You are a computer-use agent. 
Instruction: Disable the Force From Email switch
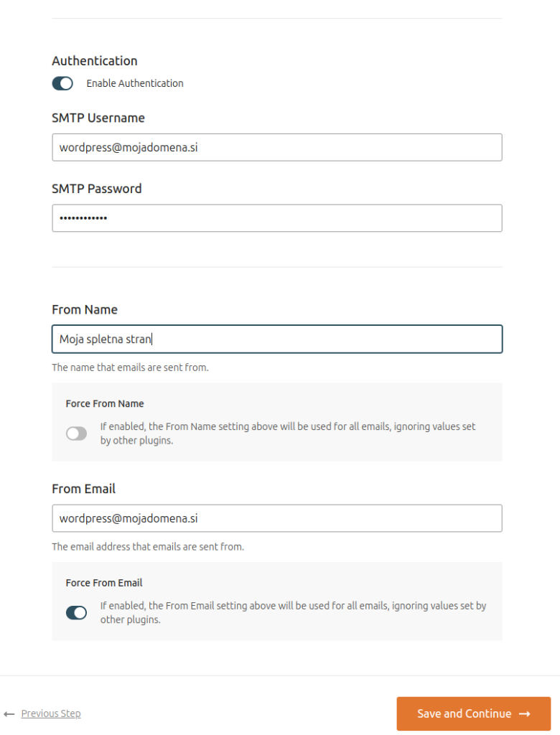(76, 613)
